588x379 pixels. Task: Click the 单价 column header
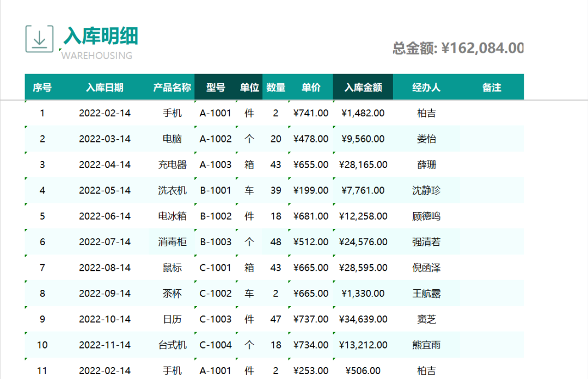tap(311, 87)
